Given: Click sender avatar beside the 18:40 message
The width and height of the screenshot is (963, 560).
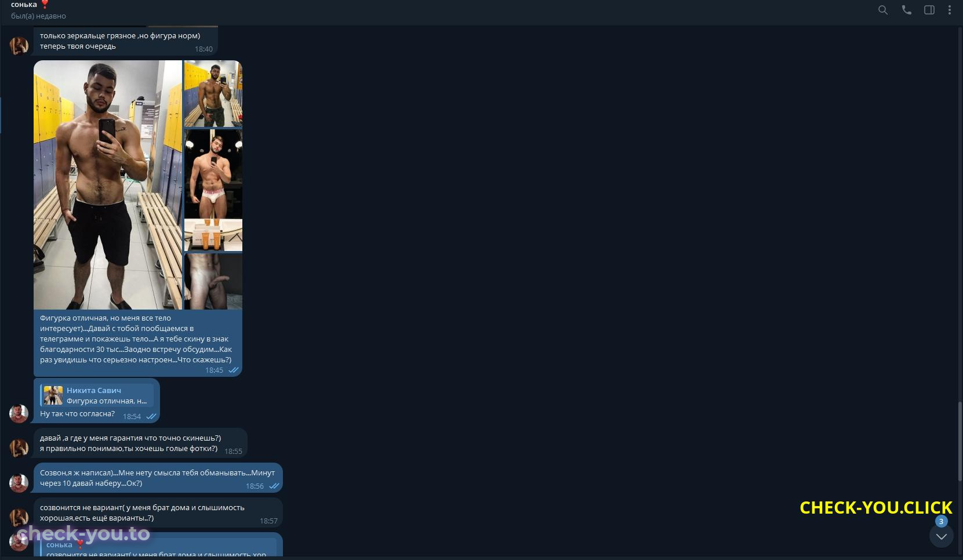Looking at the screenshot, I should [x=19, y=45].
